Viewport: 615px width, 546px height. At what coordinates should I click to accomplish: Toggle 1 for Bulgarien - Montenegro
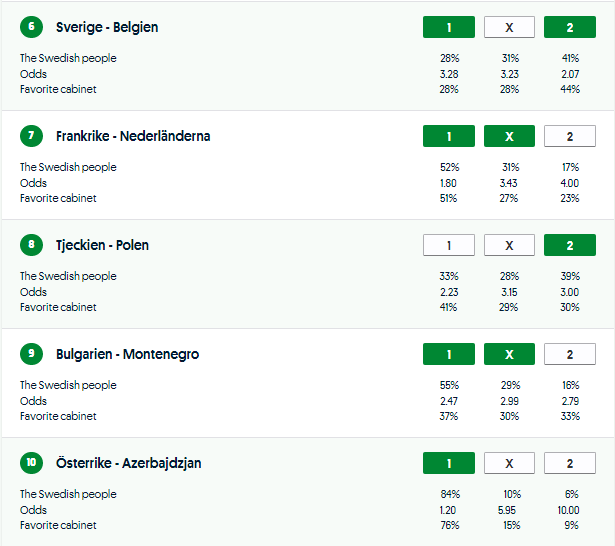tap(449, 354)
